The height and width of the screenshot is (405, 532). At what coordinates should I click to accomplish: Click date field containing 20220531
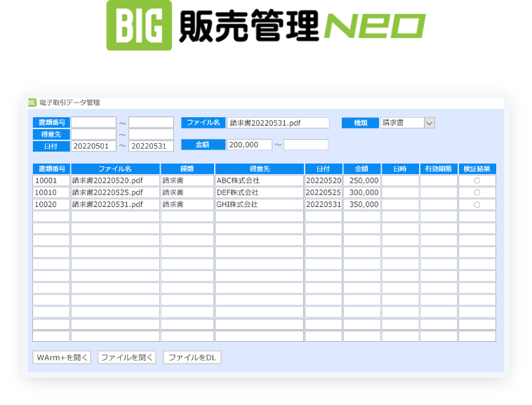point(152,146)
